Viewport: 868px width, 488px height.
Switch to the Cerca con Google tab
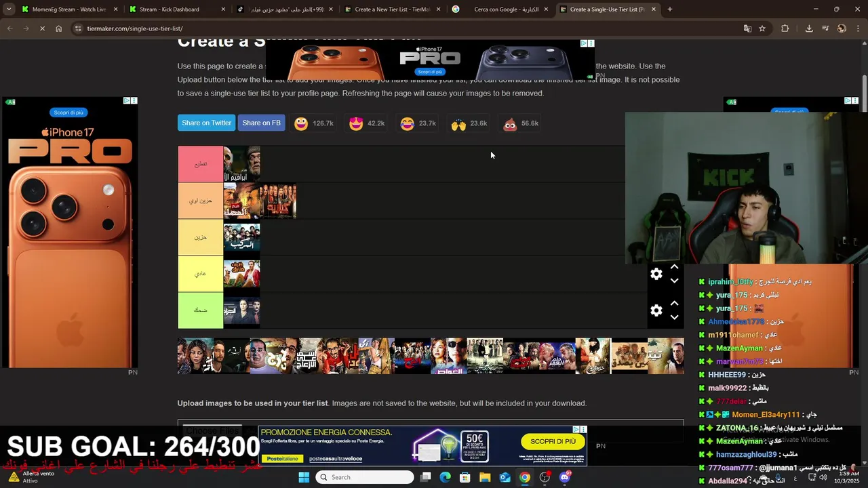[x=500, y=9]
